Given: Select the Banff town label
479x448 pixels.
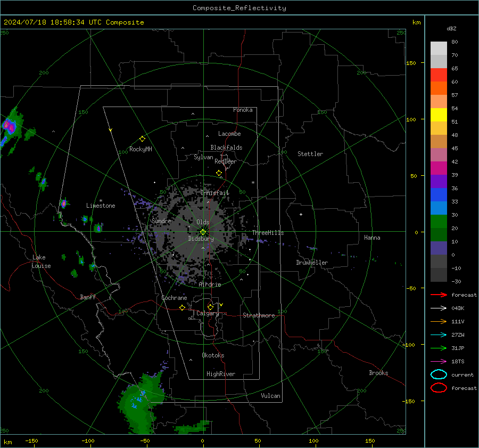Looking at the screenshot, I should [88, 297].
